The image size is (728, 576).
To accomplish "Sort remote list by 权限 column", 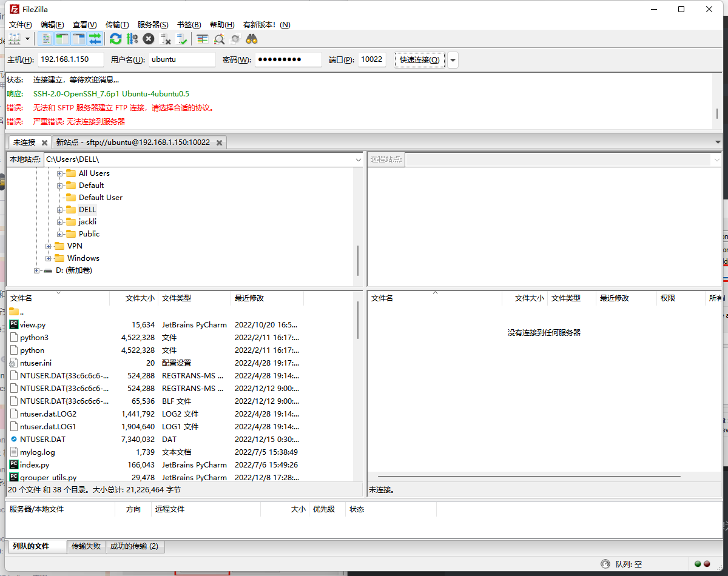I will (681, 298).
